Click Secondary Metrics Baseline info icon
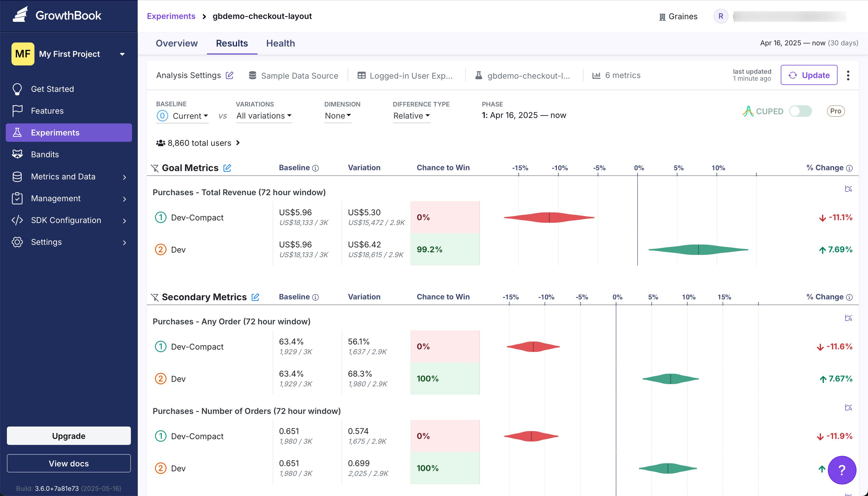 coord(315,297)
